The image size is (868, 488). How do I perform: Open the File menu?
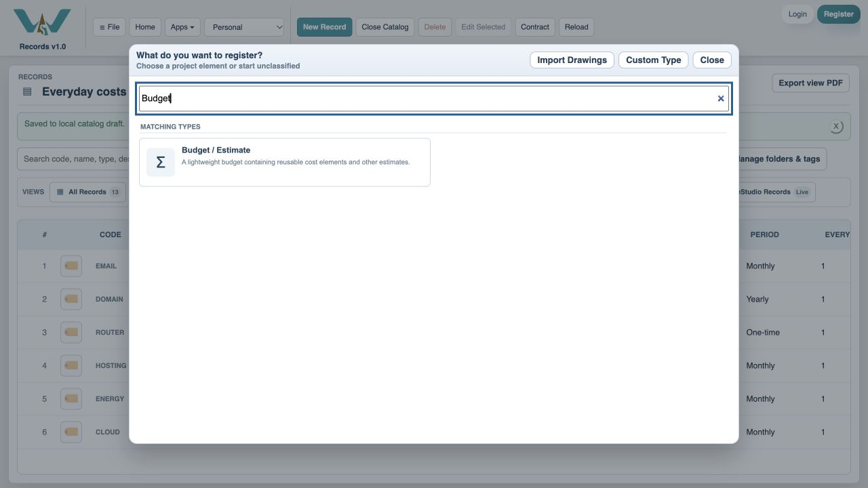pyautogui.click(x=109, y=27)
